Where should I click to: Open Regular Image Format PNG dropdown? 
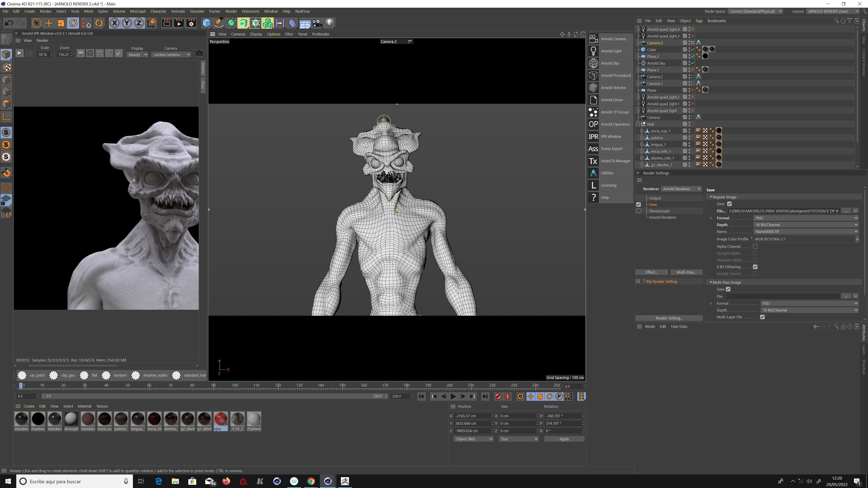pos(806,218)
